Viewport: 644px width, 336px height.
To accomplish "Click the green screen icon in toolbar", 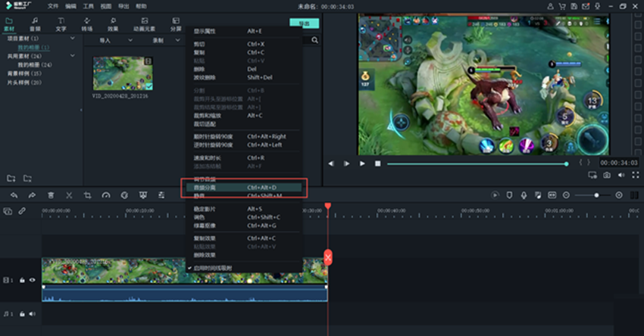I will pos(143,195).
